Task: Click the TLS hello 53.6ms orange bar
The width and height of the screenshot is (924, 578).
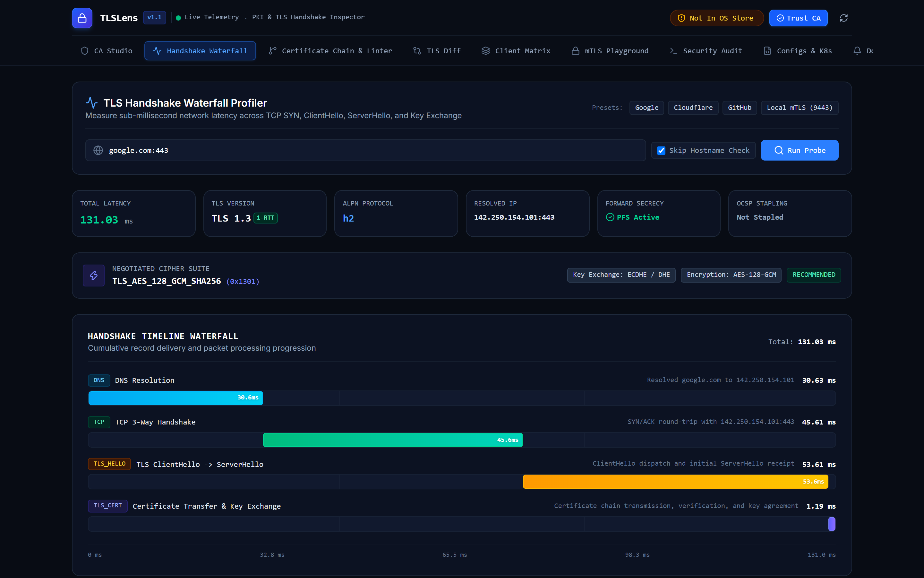Action: tap(675, 482)
